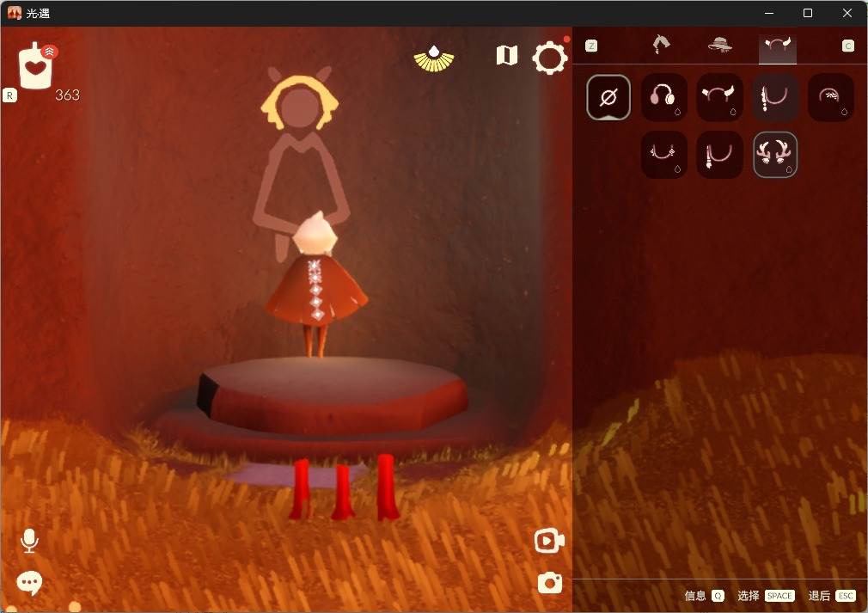Screen dimensions: 868x613
Task: Click the 选择 select button
Action: (x=766, y=595)
